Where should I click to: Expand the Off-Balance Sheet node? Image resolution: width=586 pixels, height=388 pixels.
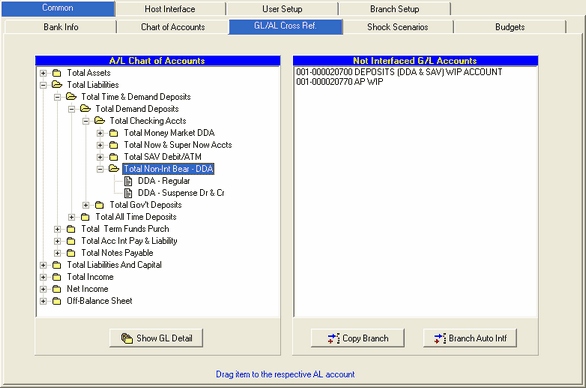click(x=43, y=301)
